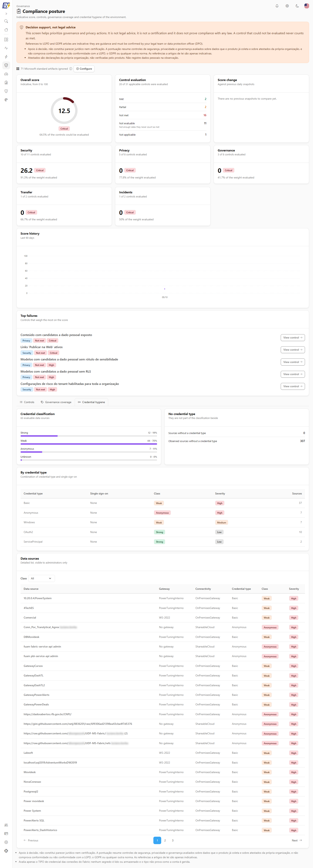313x868 pixels.
Task: Open notifications bell in top bar
Action: pyautogui.click(x=277, y=6)
